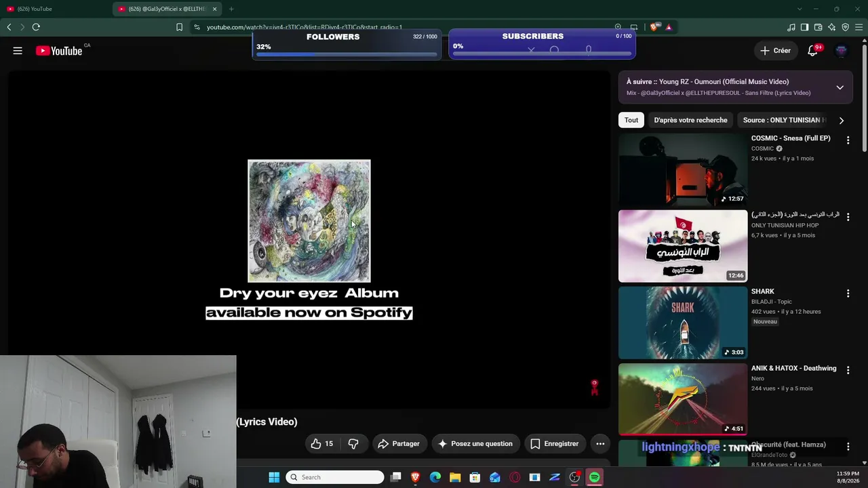Screen dimensions: 868x488
Task: Click the Partager share button
Action: pos(399,444)
